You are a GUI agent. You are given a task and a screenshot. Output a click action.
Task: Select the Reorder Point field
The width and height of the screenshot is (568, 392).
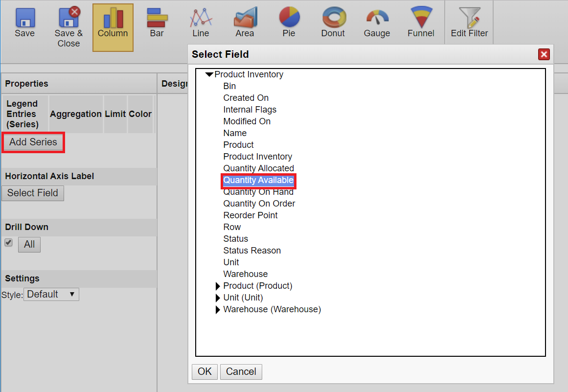point(250,215)
